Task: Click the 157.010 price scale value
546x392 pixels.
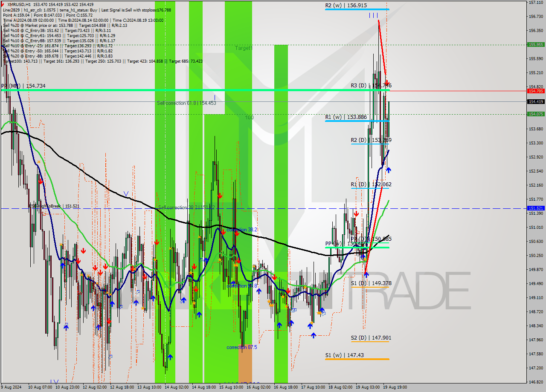Action: coord(535,3)
